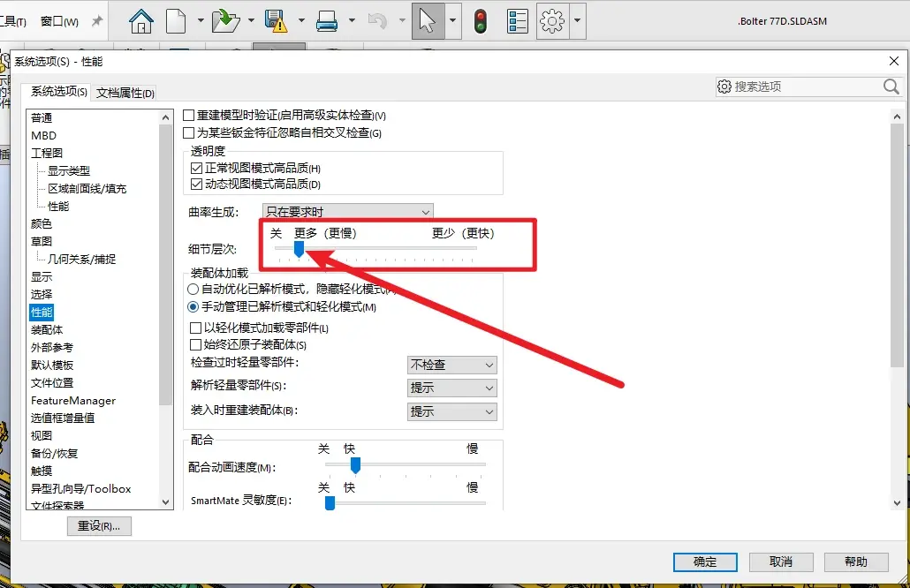Select 草图 in options list
This screenshot has width=910, height=588.
(42, 241)
